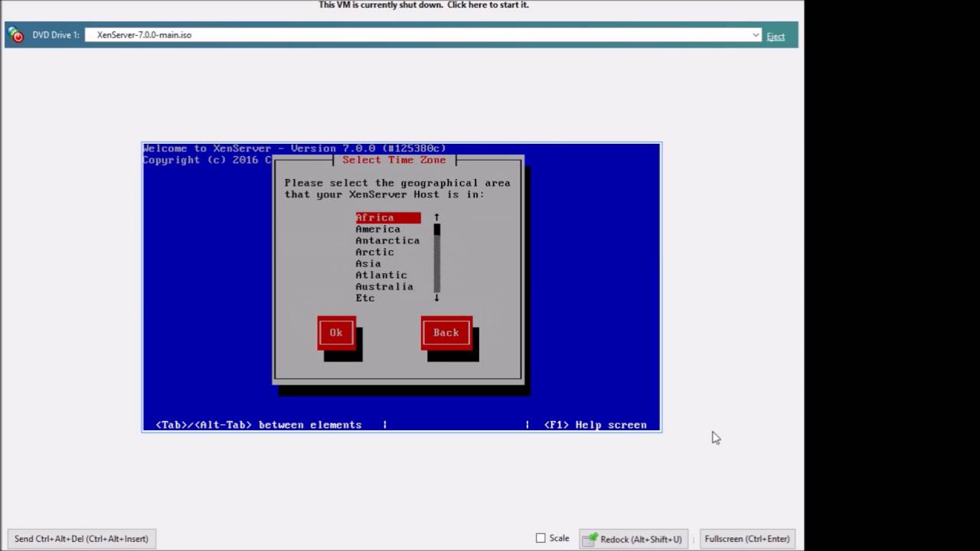The width and height of the screenshot is (980, 551).
Task: Select Australia in the time zone list
Action: point(384,287)
